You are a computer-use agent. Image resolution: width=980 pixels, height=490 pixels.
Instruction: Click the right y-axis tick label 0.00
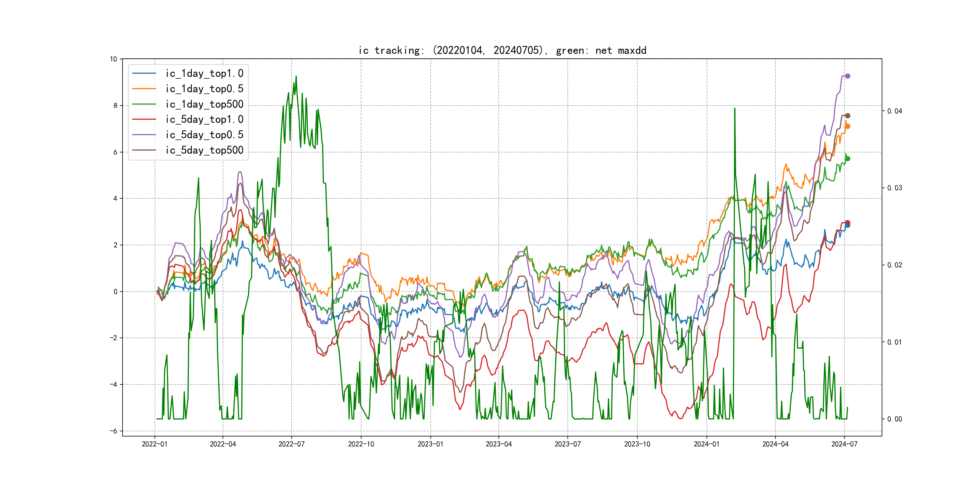click(x=894, y=419)
